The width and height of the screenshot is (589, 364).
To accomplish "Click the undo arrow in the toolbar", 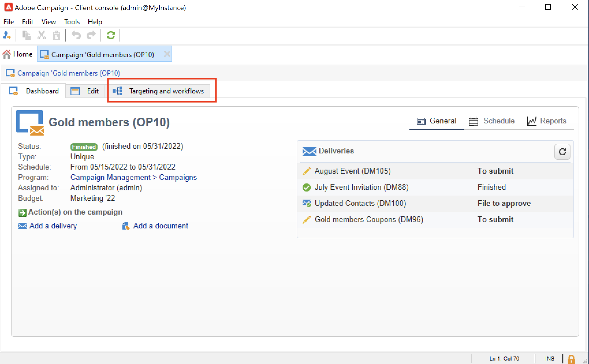I will tap(76, 35).
